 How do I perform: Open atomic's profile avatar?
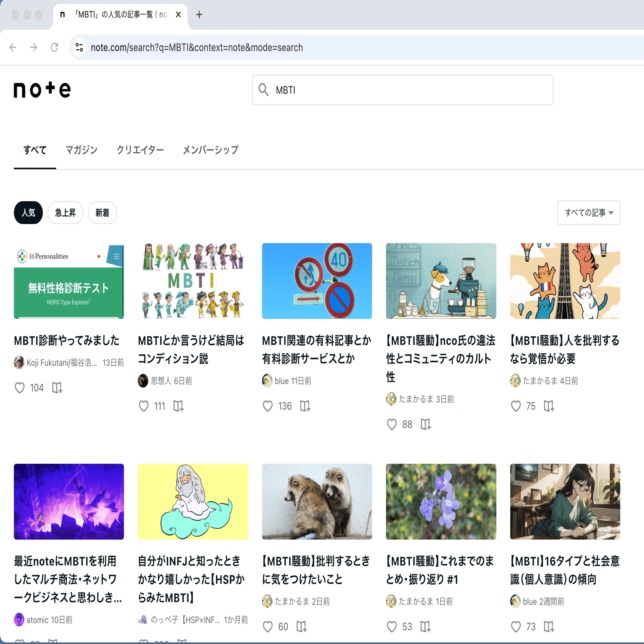pos(19,620)
